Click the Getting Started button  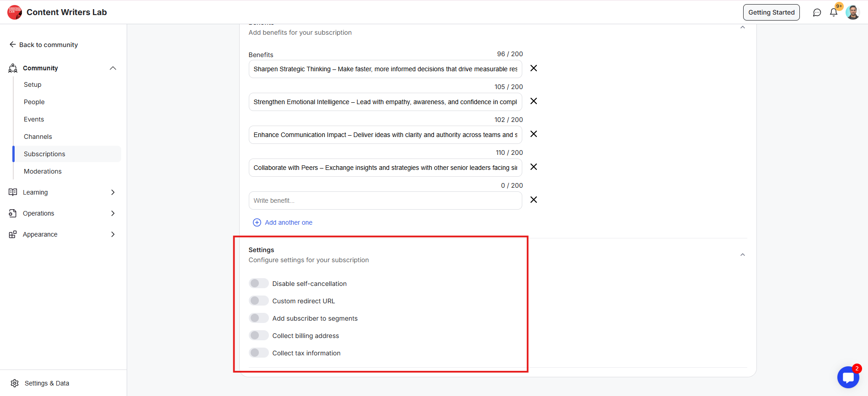(771, 12)
